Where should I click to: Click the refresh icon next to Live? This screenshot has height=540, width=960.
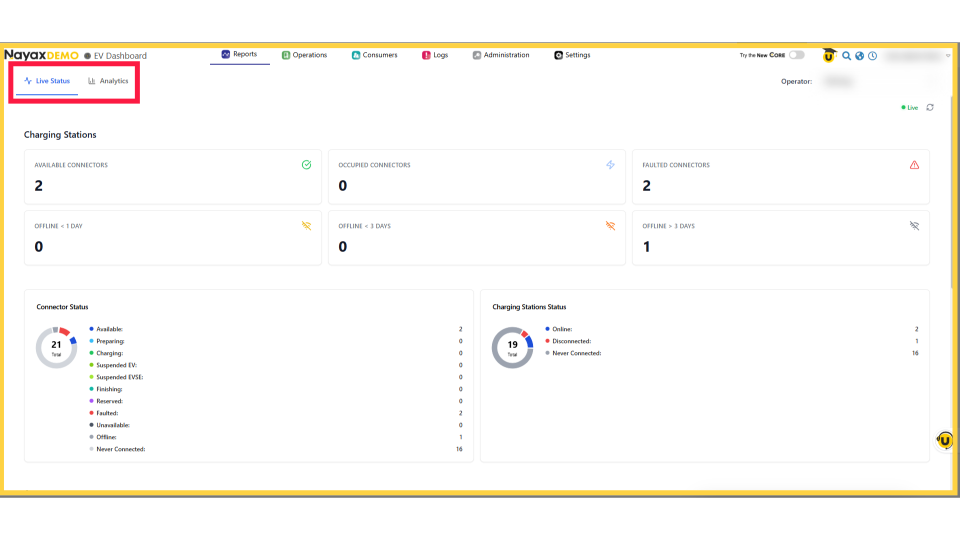tap(930, 107)
